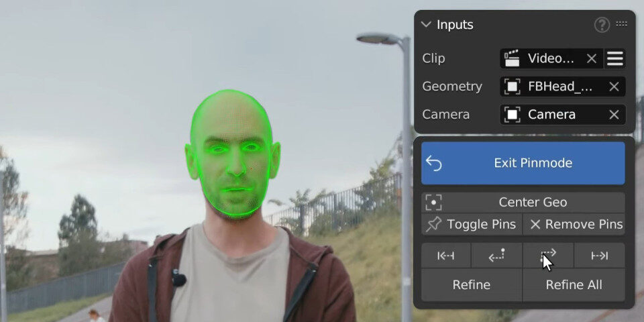This screenshot has height=322, width=644.
Task: Track to end arrow button
Action: click(600, 256)
